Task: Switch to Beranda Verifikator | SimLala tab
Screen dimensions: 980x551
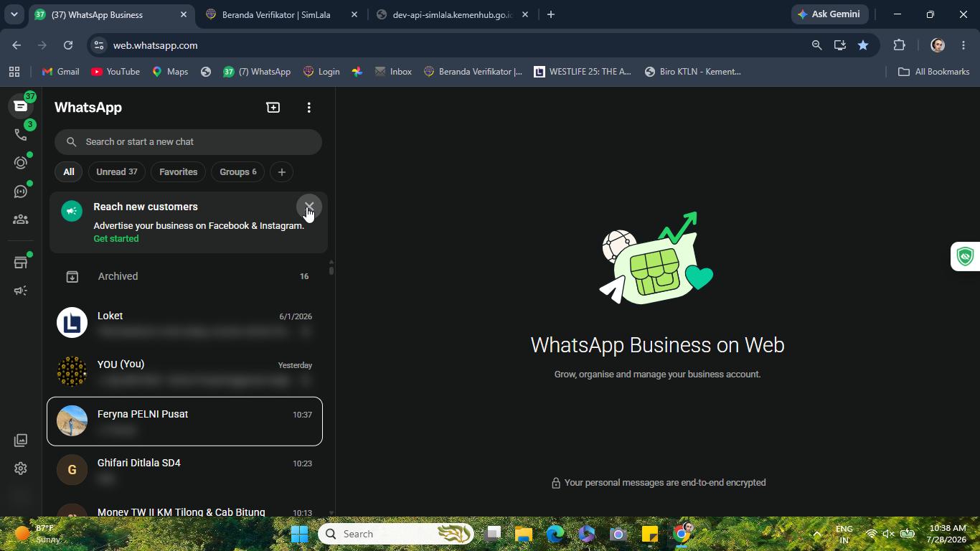Action: pos(281,14)
